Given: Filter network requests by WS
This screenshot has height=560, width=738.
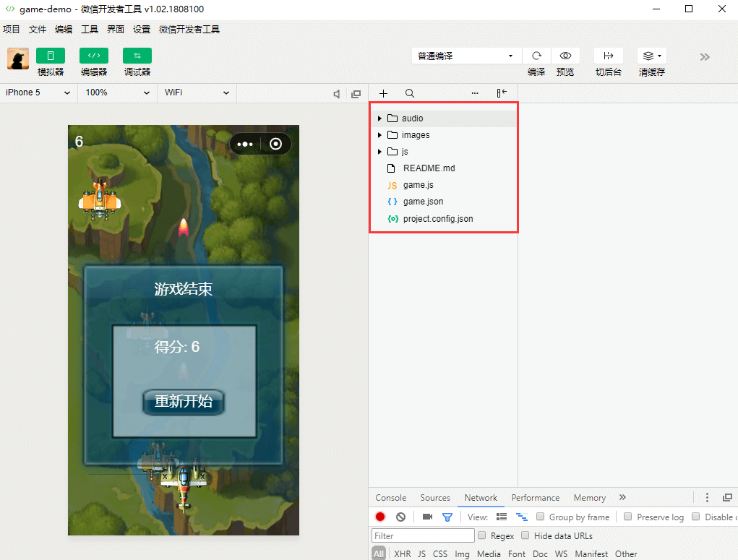Looking at the screenshot, I should tap(561, 554).
